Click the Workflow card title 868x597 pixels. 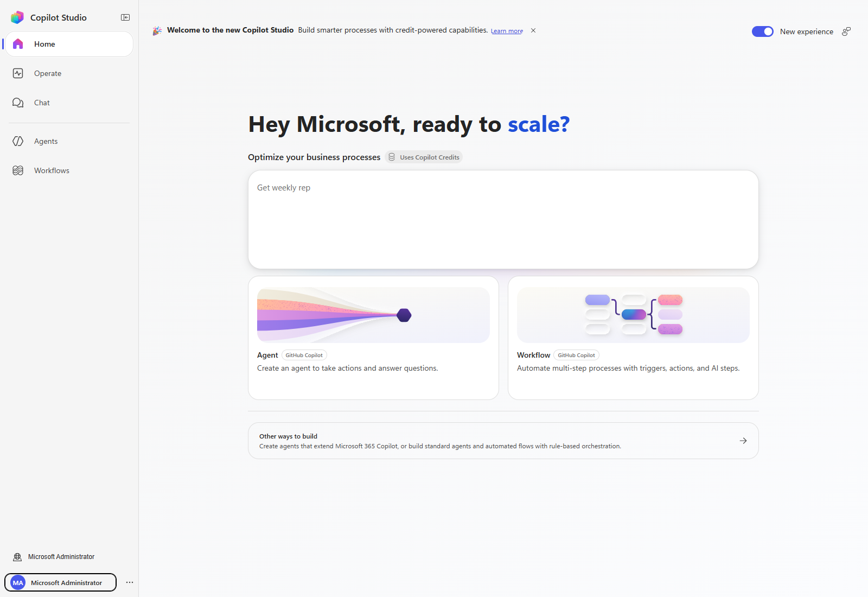[533, 355]
